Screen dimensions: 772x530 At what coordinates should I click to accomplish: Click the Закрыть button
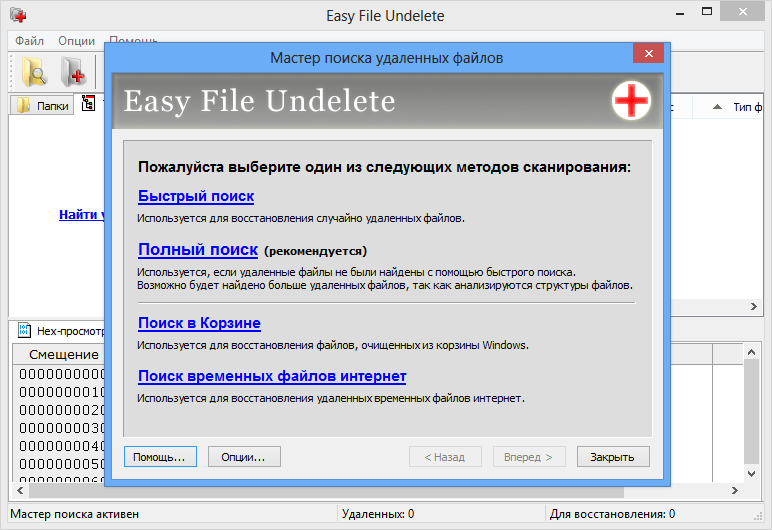click(x=613, y=457)
